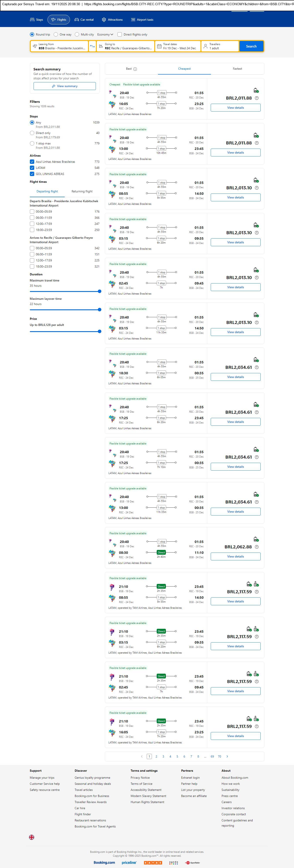Click the baggage icon above BRL2,011.88 Cheapest result
The width and height of the screenshot is (294, 868).
point(256,90)
